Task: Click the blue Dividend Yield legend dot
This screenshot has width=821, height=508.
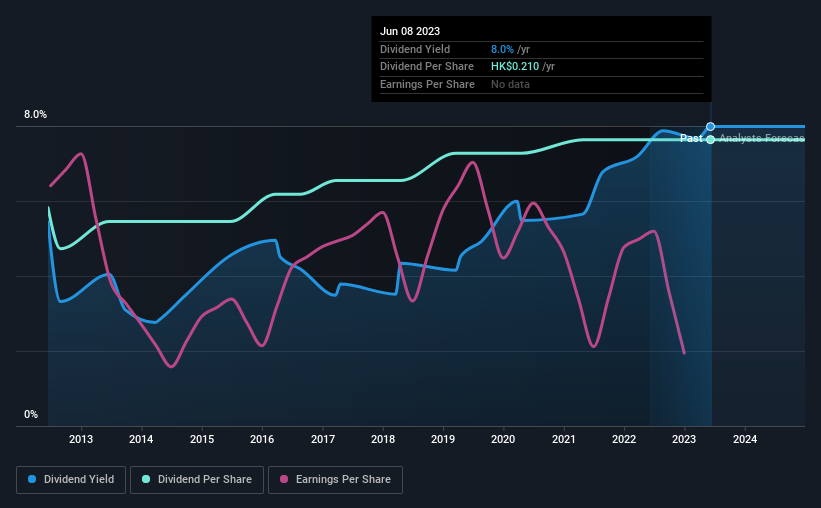Action: 32,479
